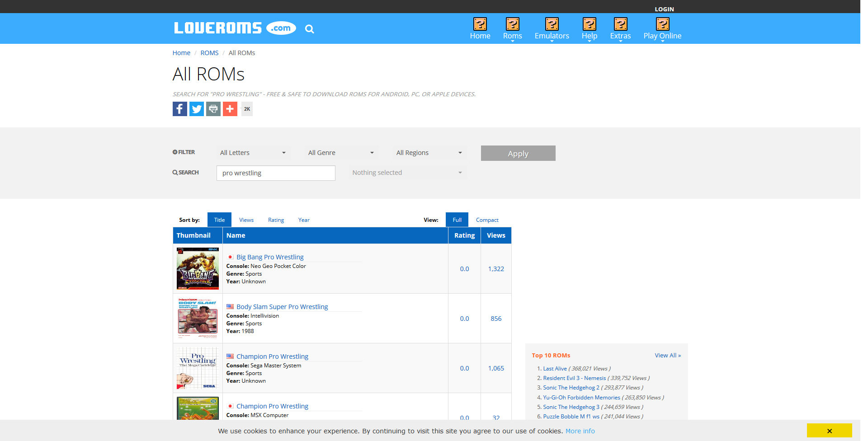Open Body Slam Super Pro Wrestling link
This screenshot has width=868, height=441.
pos(282,307)
